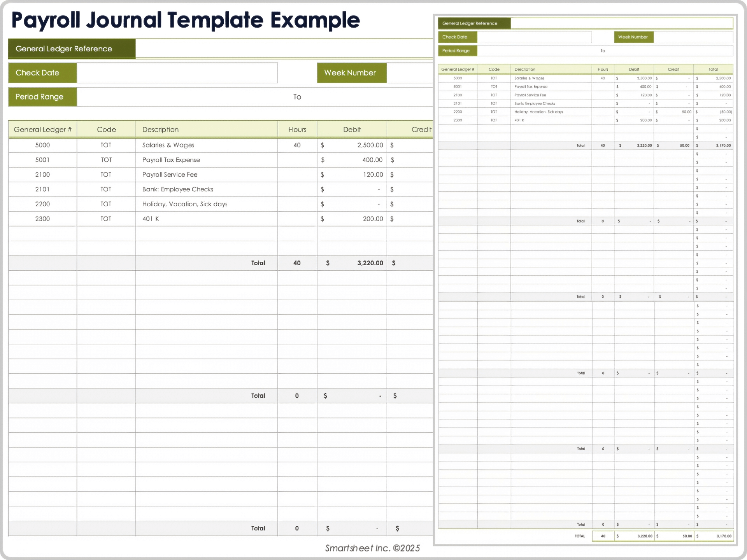The height and width of the screenshot is (560, 747).
Task: Select the Period Range 'To' field
Action: 297,96
